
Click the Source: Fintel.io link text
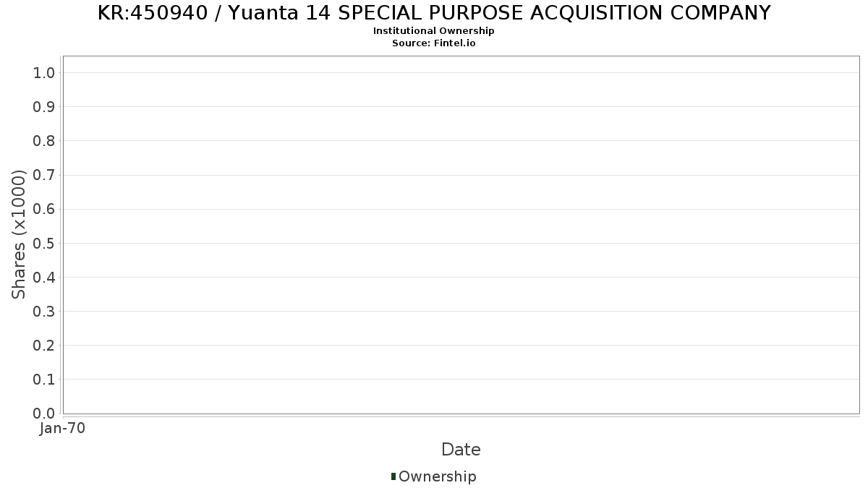click(x=433, y=43)
